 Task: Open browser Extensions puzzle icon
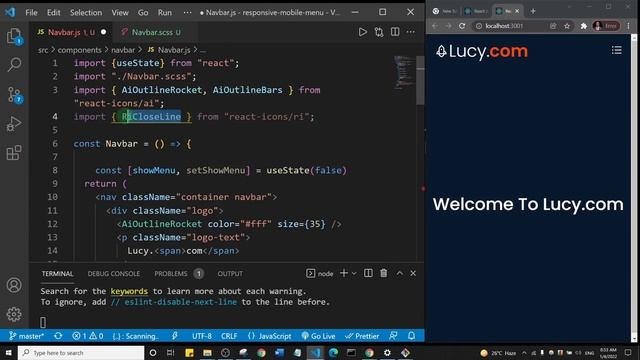click(x=584, y=26)
